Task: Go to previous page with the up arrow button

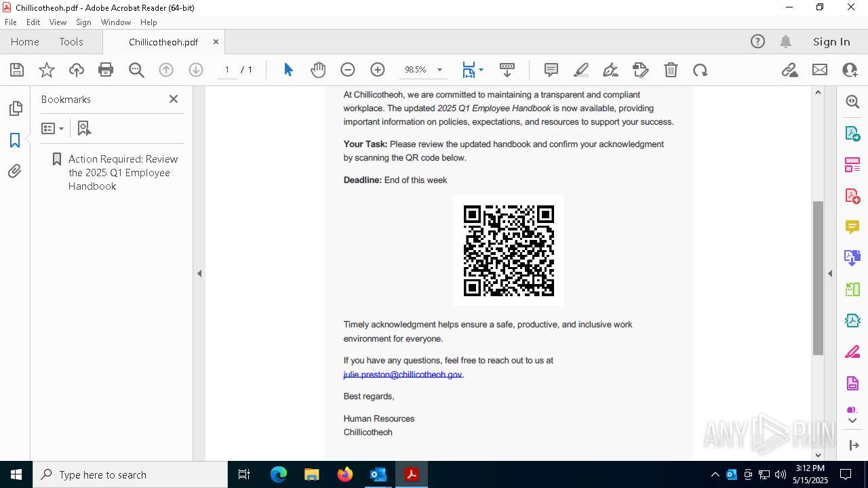Action: coord(166,70)
